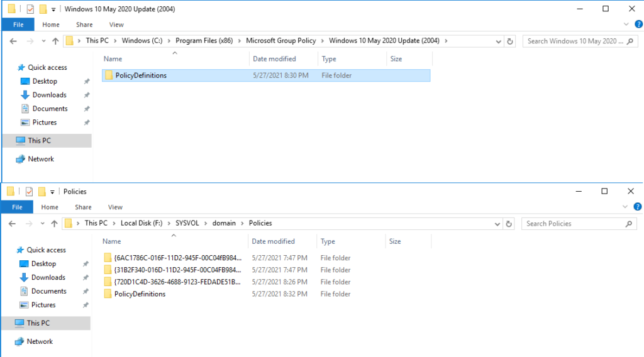
Task: Open Share tab in Windows 10 May 2020 window
Action: click(x=84, y=25)
